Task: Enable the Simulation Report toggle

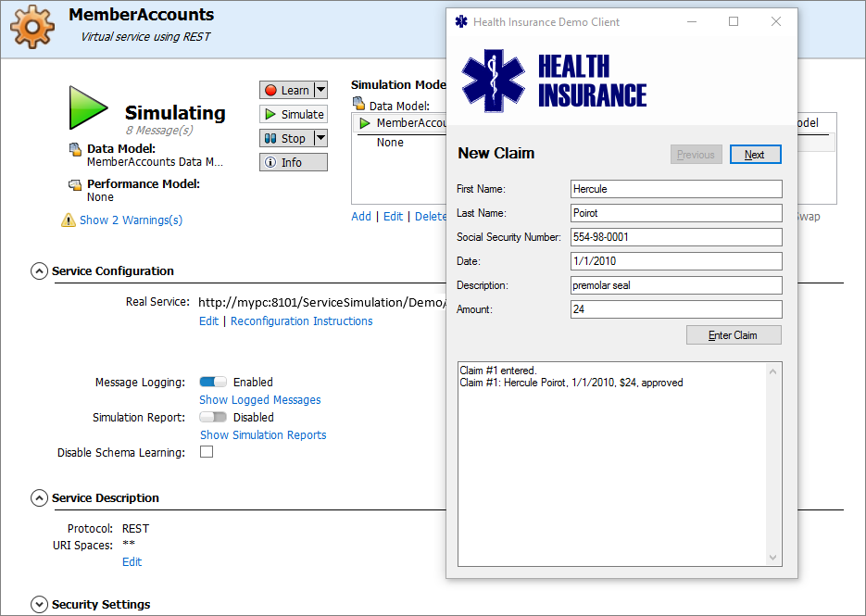Action: click(213, 417)
